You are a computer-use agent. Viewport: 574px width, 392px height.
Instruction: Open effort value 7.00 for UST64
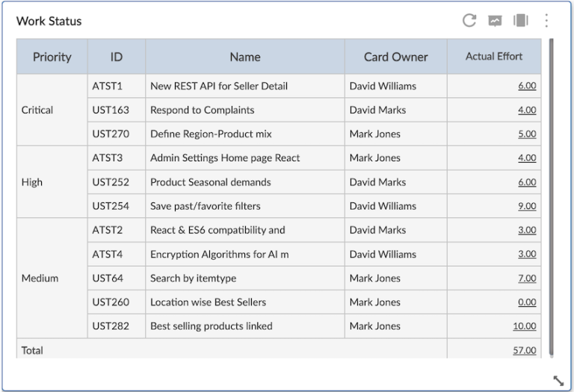click(x=527, y=278)
